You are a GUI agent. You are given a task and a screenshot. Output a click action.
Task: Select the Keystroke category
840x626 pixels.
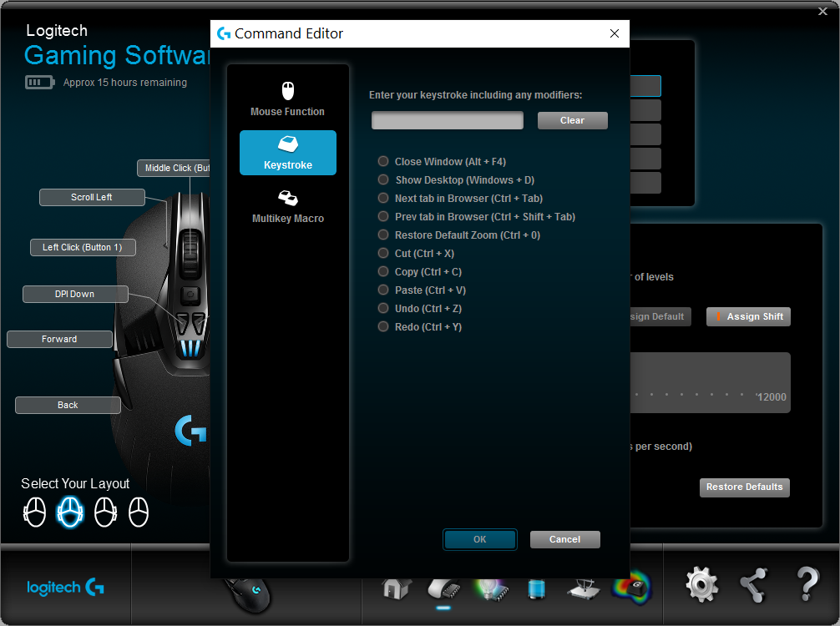[288, 153]
